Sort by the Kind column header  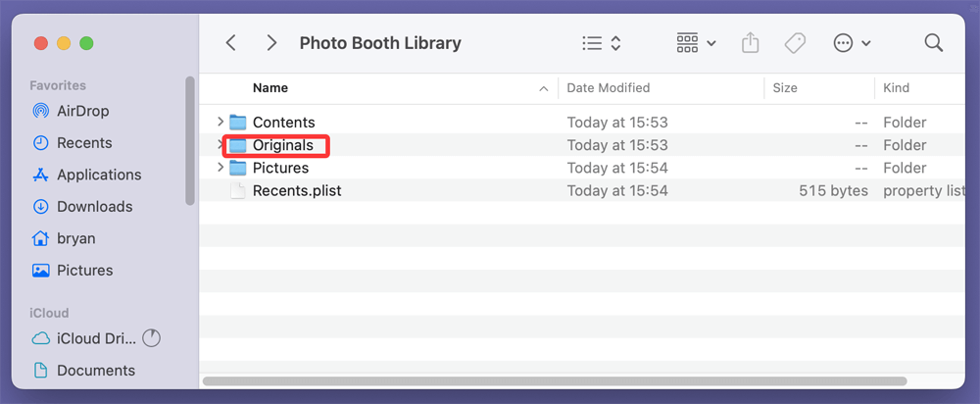tap(896, 88)
